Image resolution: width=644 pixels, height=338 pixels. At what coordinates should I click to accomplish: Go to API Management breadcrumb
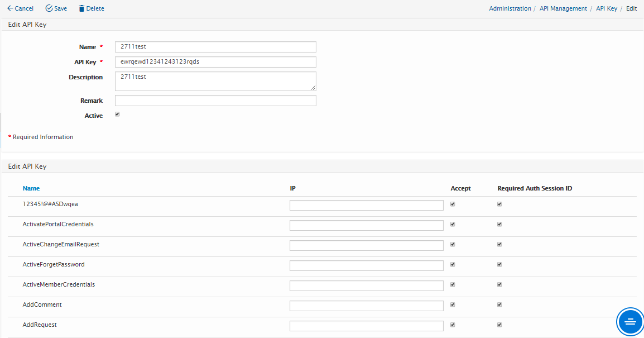(x=563, y=8)
